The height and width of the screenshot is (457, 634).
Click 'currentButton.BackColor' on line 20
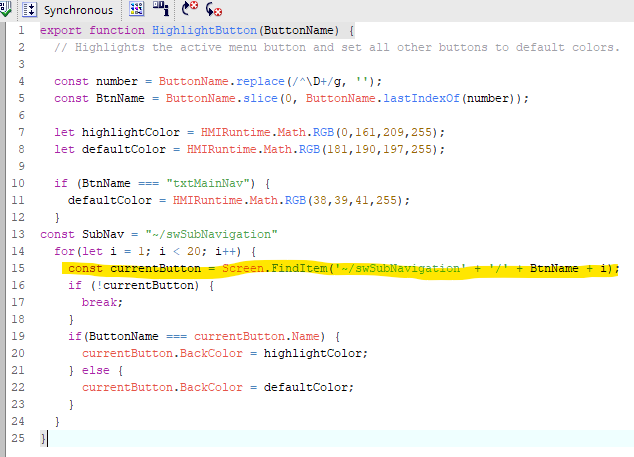[162, 353]
